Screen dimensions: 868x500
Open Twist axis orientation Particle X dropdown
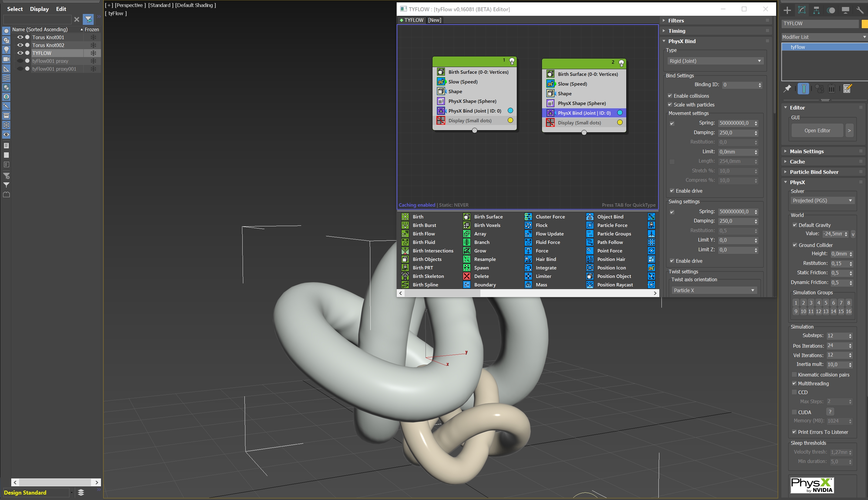(714, 290)
